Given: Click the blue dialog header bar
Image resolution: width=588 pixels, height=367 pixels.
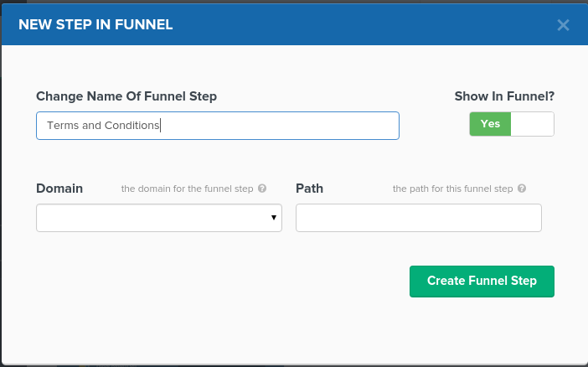Looking at the screenshot, I should tap(335, 24).
